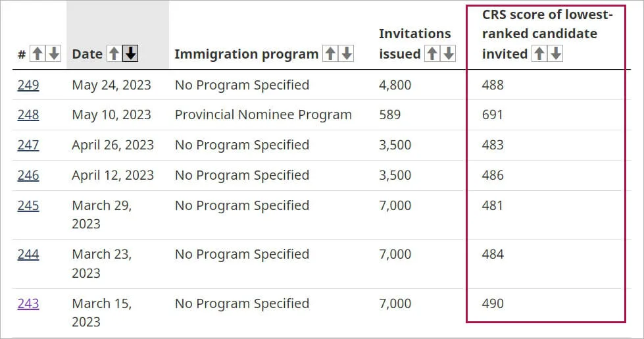Sort CRS score ascending with up arrow
644x339 pixels.
(539, 54)
